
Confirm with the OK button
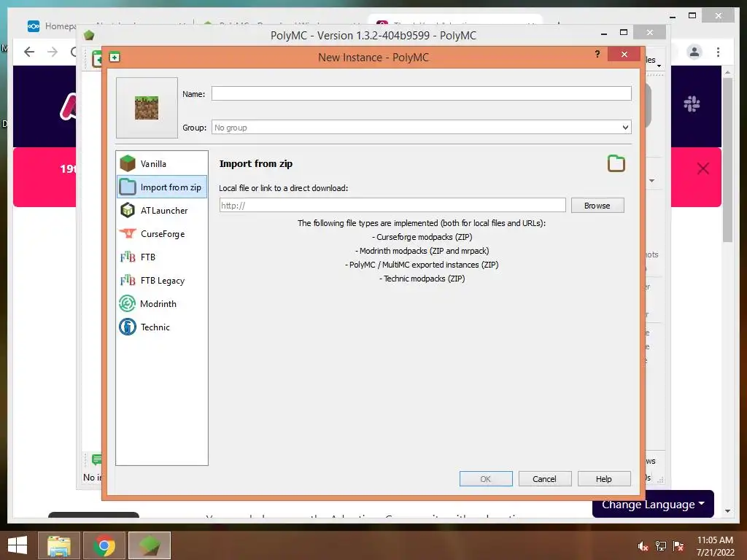tap(485, 478)
